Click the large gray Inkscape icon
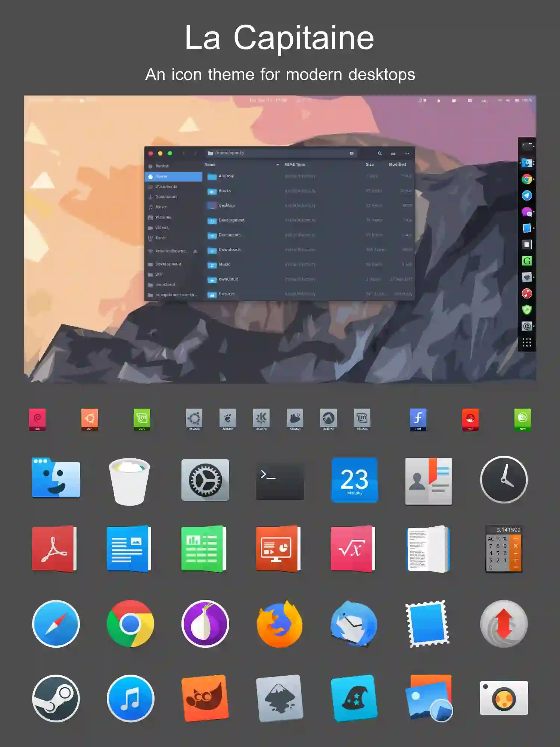This screenshot has width=560, height=747. [x=280, y=698]
